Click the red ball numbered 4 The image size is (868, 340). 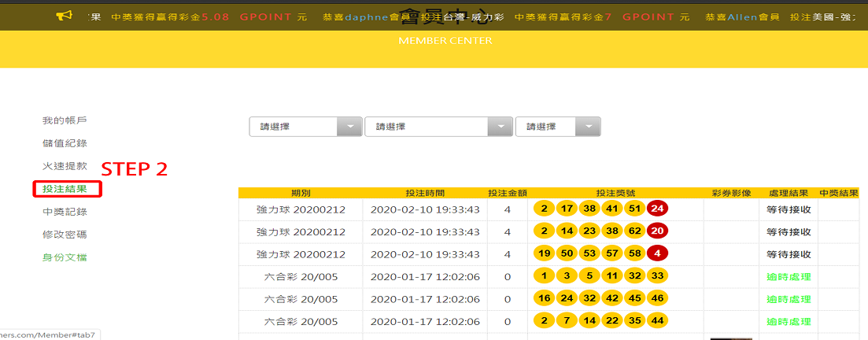(657, 254)
